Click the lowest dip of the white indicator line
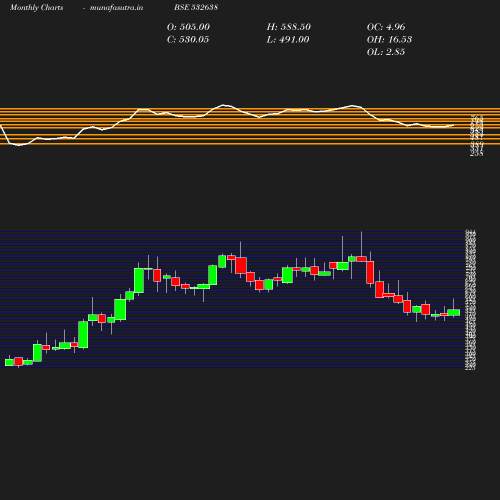The image size is (500, 500). click(19, 145)
